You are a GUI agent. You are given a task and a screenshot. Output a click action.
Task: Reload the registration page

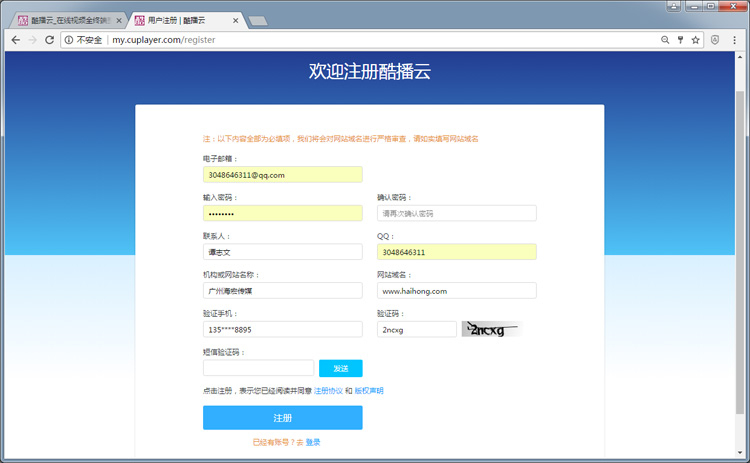49,40
